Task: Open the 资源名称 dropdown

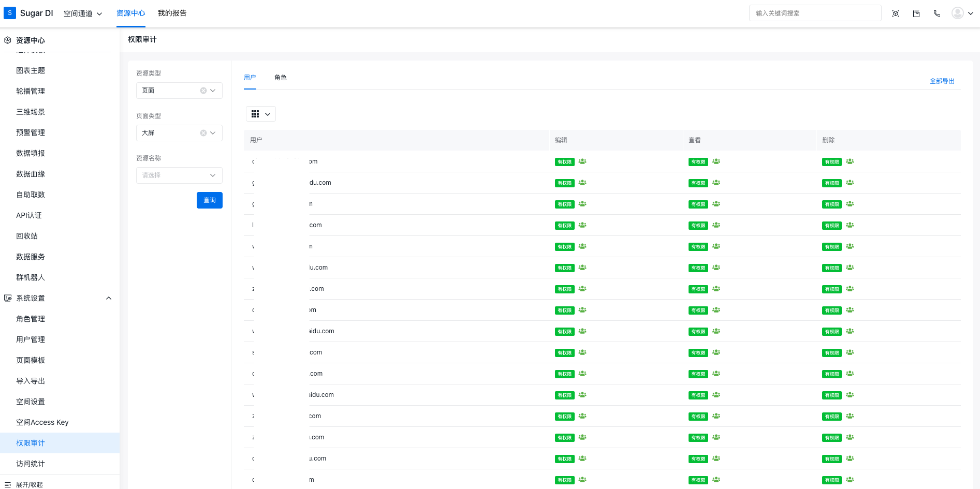Action: [179, 175]
